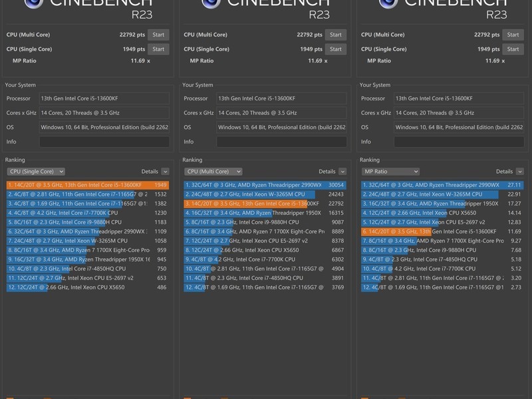Select i7-1165G7 row scoring 3769

pyautogui.click(x=265, y=287)
